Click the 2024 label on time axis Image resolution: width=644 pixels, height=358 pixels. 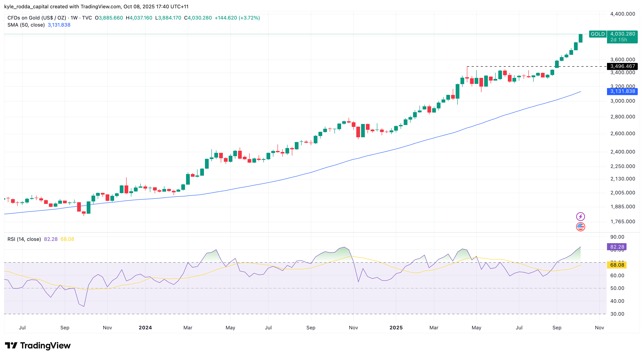pos(145,327)
